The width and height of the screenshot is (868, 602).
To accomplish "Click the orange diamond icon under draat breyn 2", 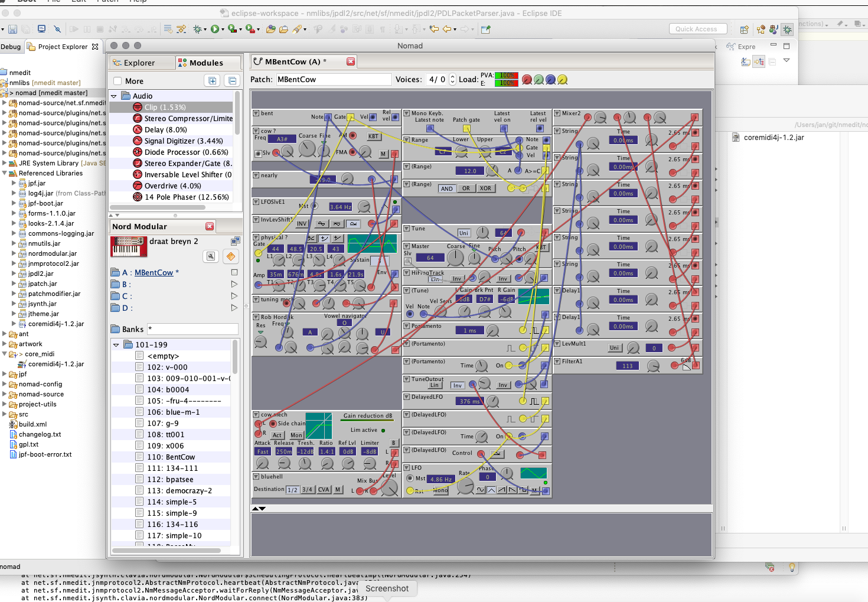I will pos(231,256).
